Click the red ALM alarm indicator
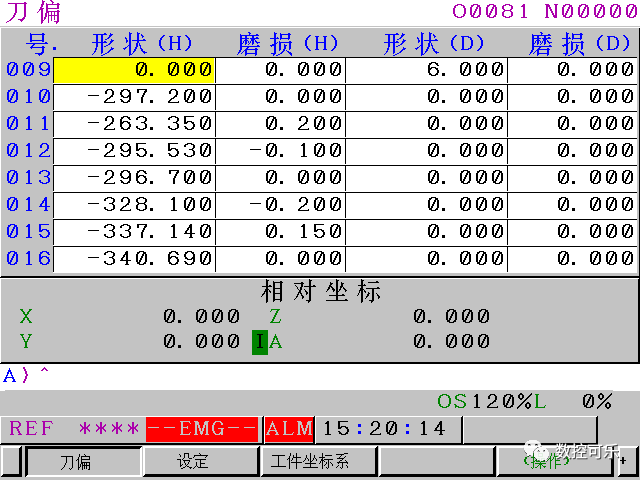 (289, 429)
